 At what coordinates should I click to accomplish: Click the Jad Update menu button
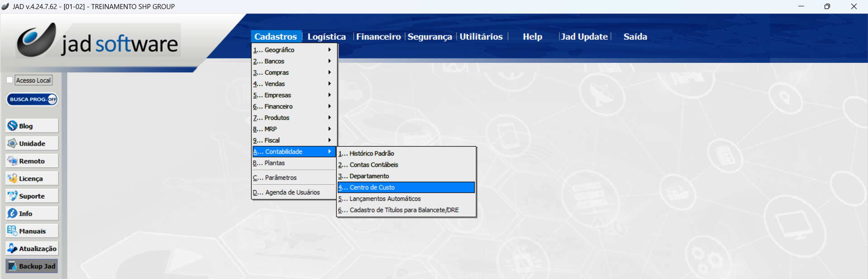[584, 37]
